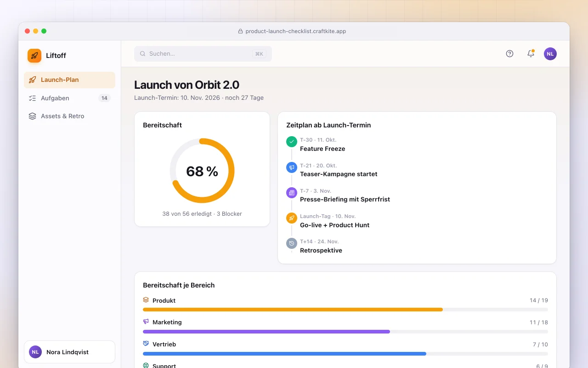Open the Nora Lindqvist profile button
The image size is (588, 368).
pos(69,352)
